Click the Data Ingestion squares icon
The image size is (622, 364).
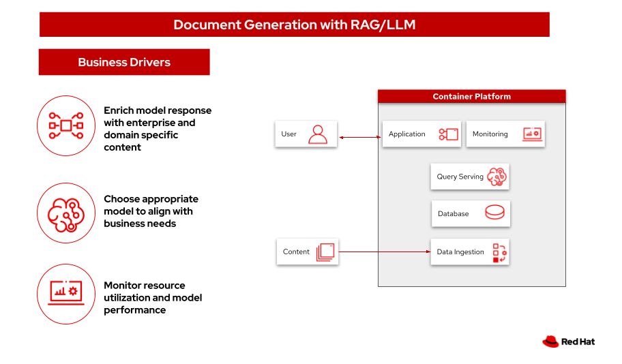click(499, 253)
